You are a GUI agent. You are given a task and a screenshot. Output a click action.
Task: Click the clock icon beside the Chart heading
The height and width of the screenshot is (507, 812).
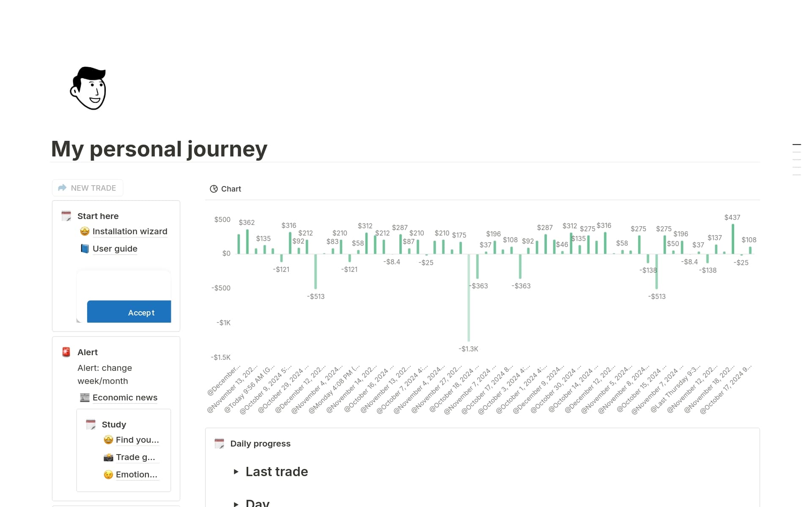pyautogui.click(x=214, y=189)
